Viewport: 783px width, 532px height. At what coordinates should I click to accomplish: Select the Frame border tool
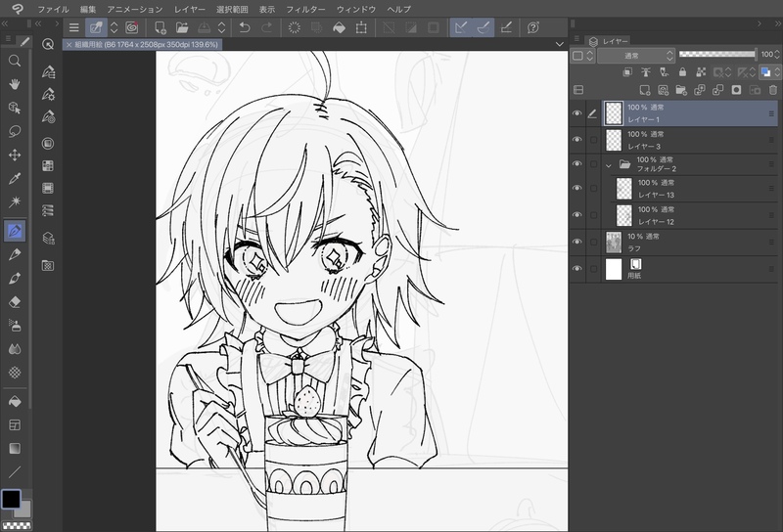click(15, 424)
